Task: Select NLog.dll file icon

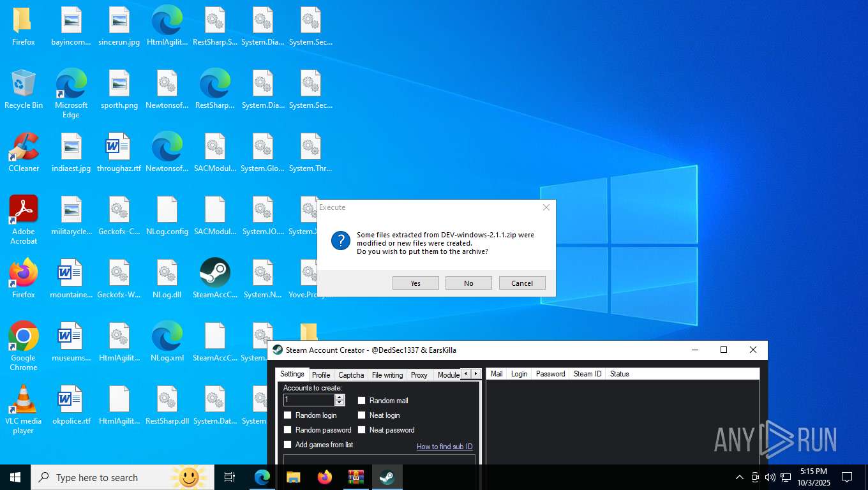Action: click(167, 279)
